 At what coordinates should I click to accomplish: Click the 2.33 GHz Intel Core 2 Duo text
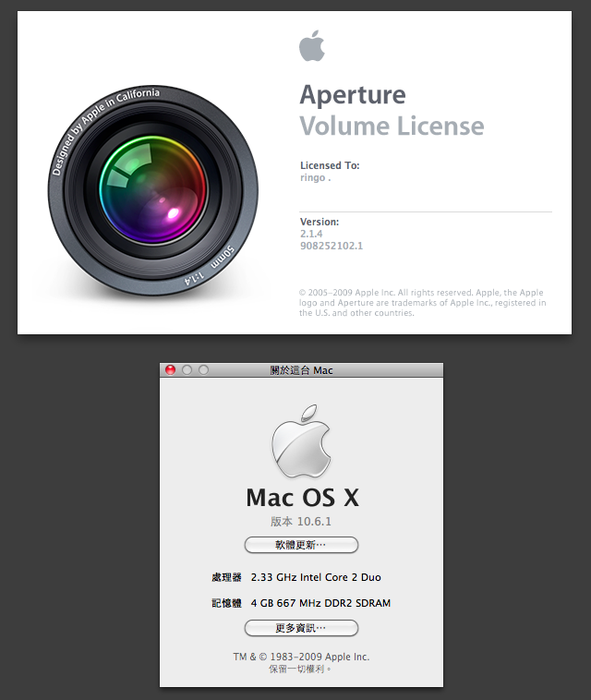pyautogui.click(x=316, y=577)
